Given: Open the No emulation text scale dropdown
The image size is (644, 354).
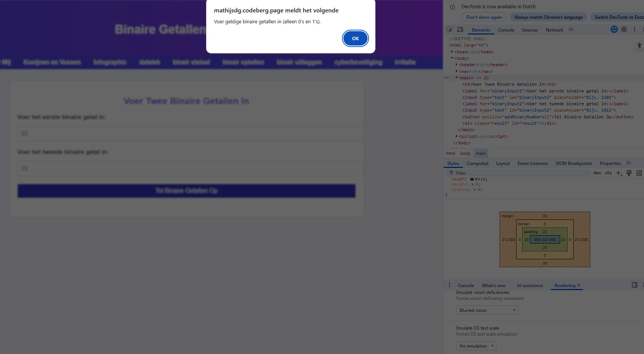Looking at the screenshot, I should [476, 346].
